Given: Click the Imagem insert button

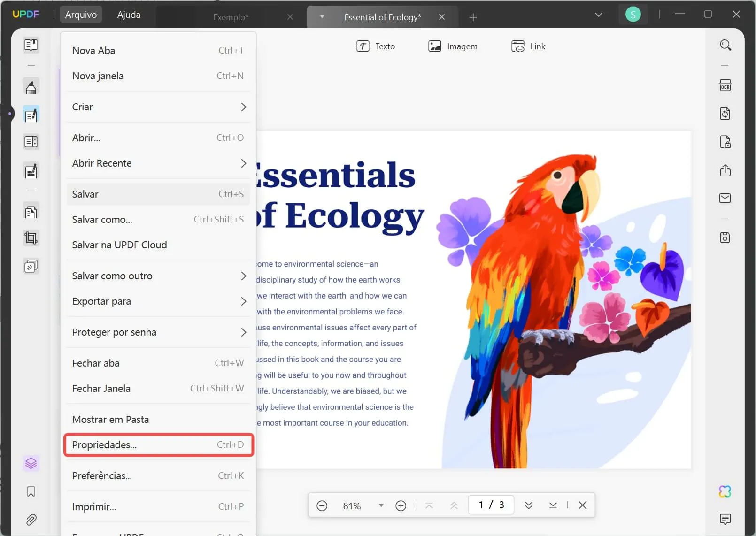Looking at the screenshot, I should pos(452,46).
